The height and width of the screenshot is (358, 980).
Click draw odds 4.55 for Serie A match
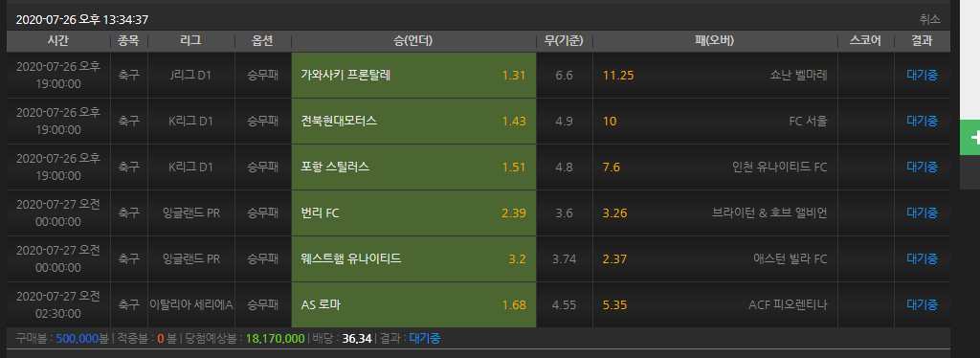(x=565, y=305)
